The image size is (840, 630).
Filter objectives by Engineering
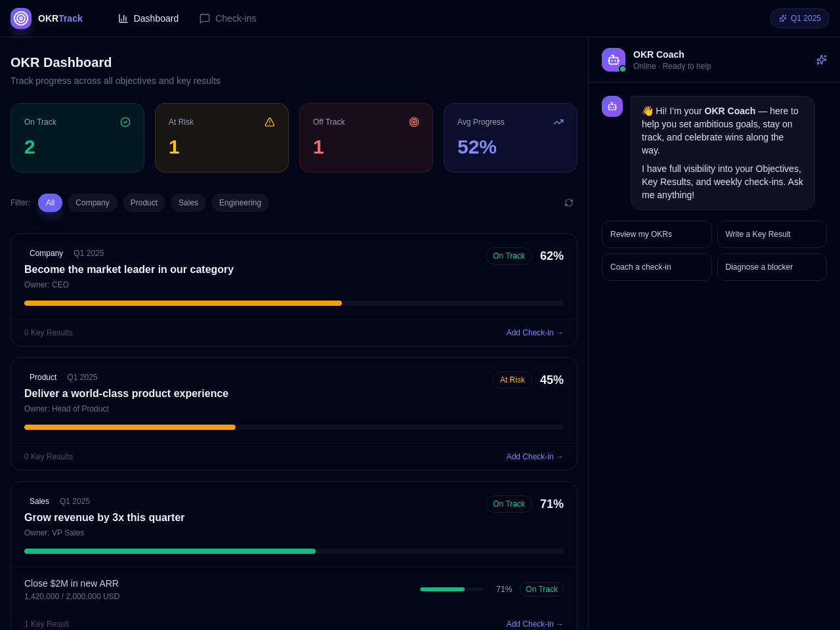pyautogui.click(x=240, y=203)
